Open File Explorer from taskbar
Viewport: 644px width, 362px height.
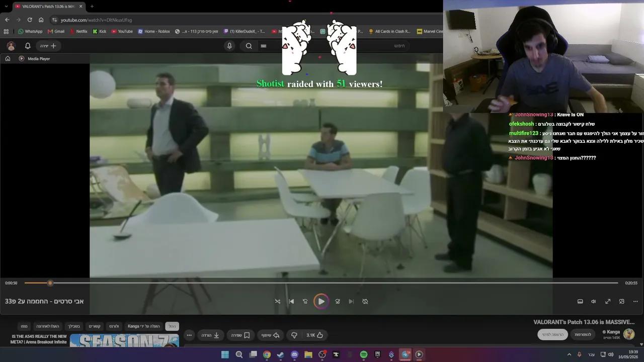(308, 354)
